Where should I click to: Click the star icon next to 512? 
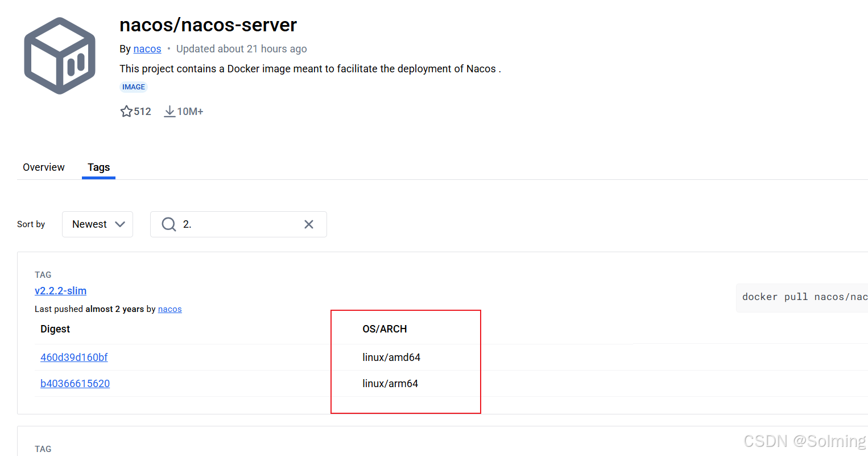pyautogui.click(x=126, y=111)
